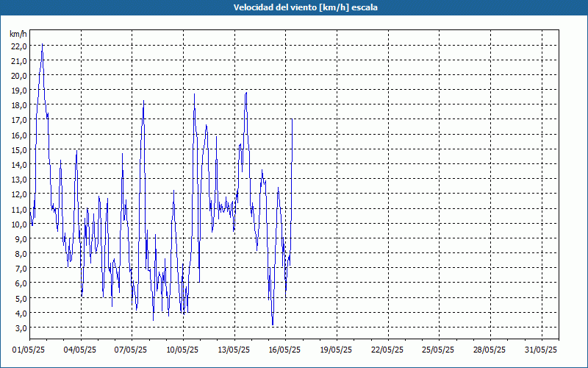Click the 10/05/25 date label
The width and height of the screenshot is (588, 368).
click(x=182, y=350)
